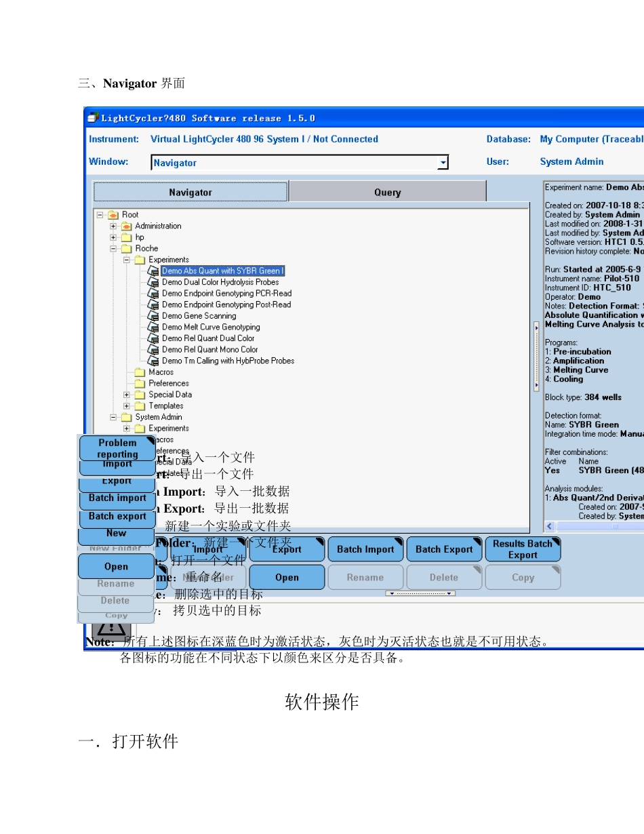Click the System Admin folder icon
644x834 pixels.
(x=126, y=417)
